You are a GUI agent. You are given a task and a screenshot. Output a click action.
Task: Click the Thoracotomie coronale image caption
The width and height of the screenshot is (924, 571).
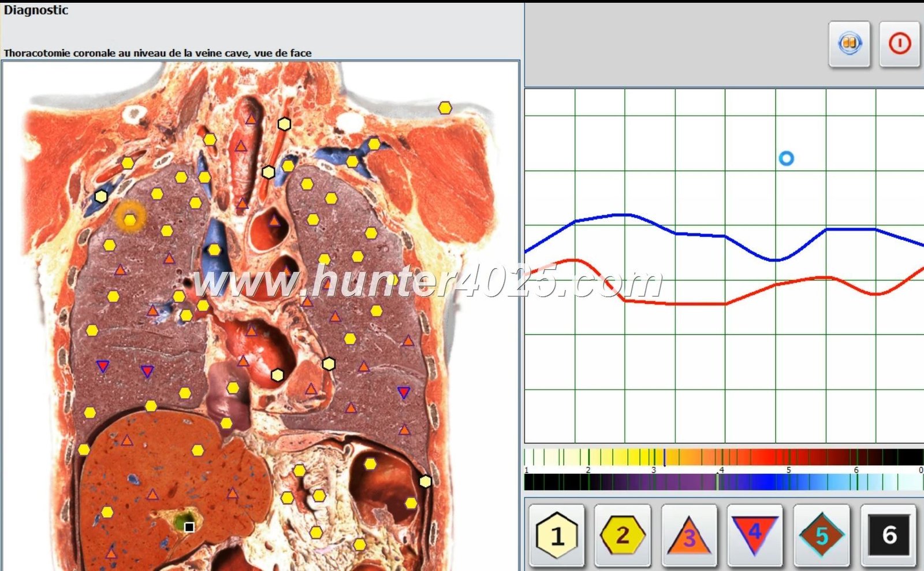click(158, 53)
